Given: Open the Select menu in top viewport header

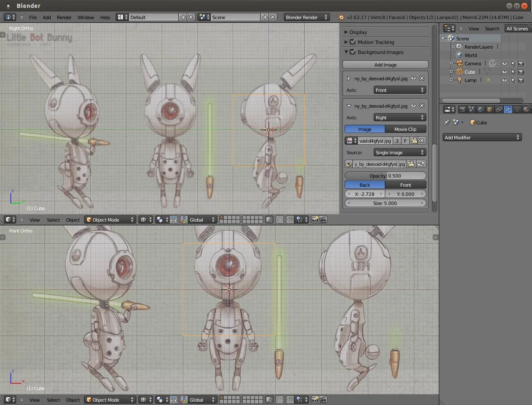Looking at the screenshot, I should 53,220.
